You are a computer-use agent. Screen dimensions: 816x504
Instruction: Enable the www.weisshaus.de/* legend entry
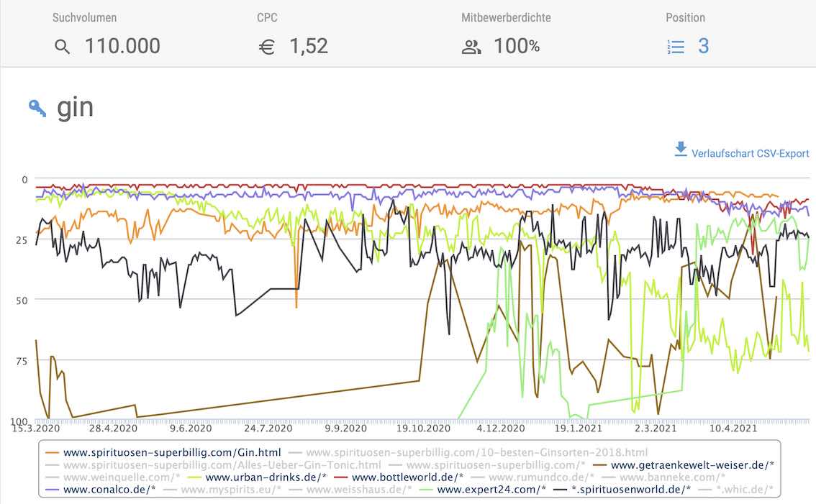click(x=350, y=490)
